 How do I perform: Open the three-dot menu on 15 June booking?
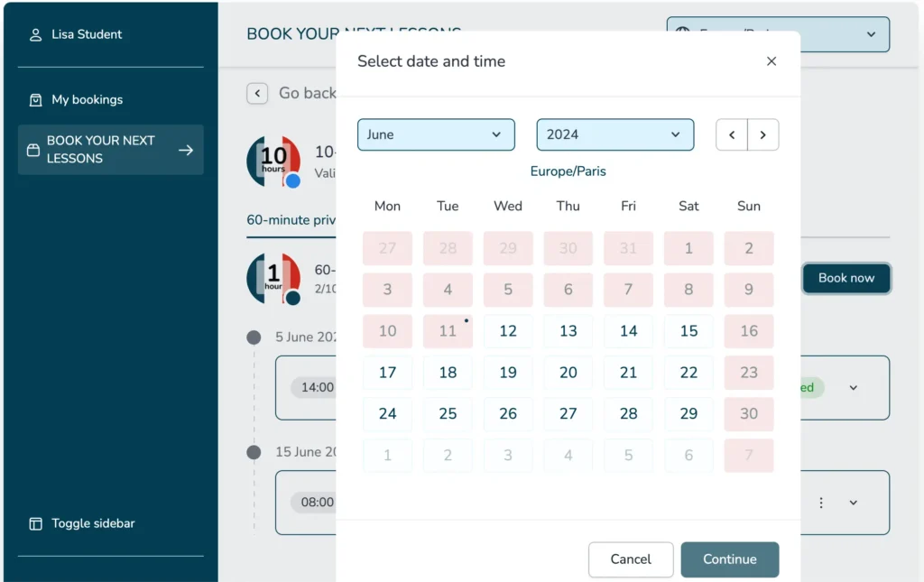(x=821, y=503)
